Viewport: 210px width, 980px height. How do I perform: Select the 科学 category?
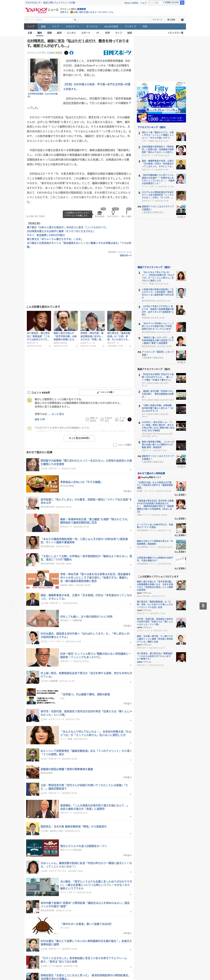point(107,33)
